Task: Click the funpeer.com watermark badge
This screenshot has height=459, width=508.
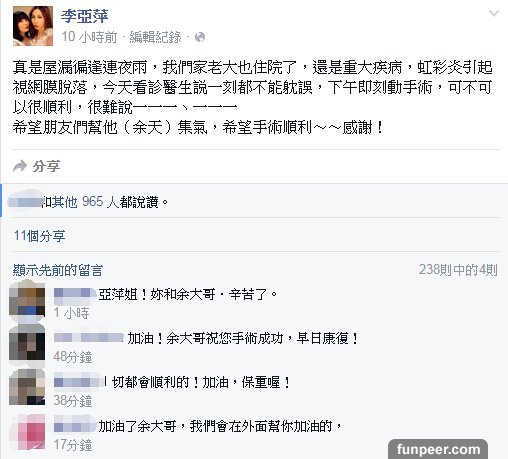Action: (x=438, y=449)
